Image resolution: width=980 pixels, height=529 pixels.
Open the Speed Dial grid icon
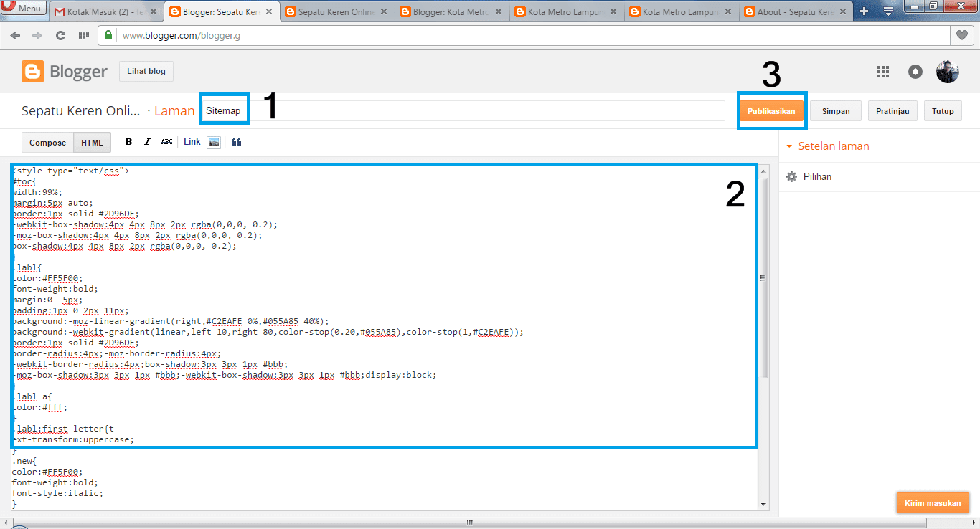pyautogui.click(x=83, y=35)
